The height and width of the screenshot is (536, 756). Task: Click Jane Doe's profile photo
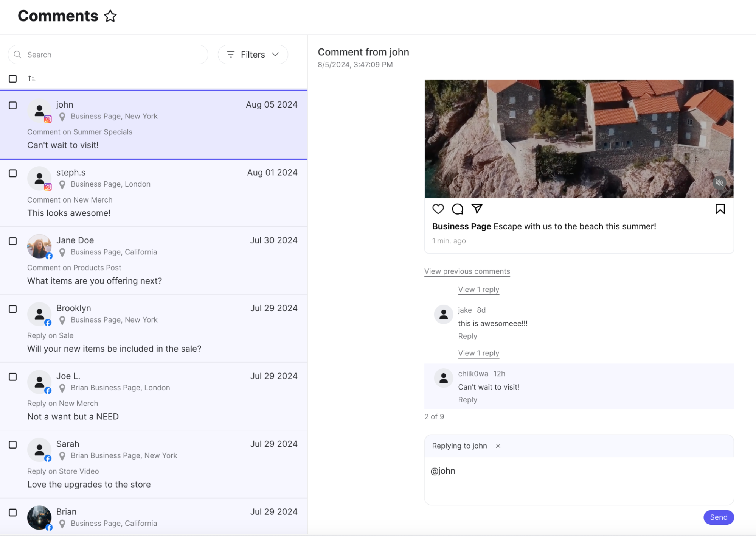(x=39, y=246)
